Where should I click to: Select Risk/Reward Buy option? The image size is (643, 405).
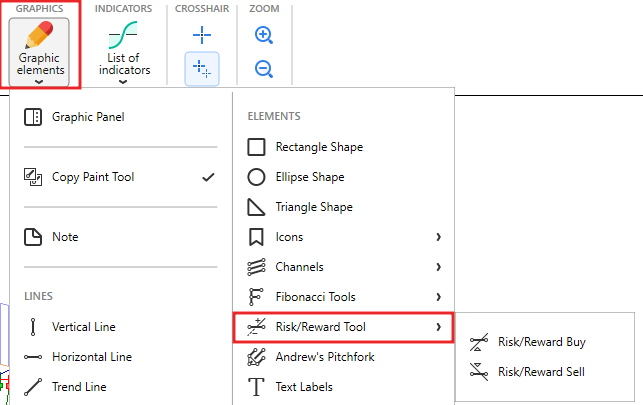coord(541,342)
